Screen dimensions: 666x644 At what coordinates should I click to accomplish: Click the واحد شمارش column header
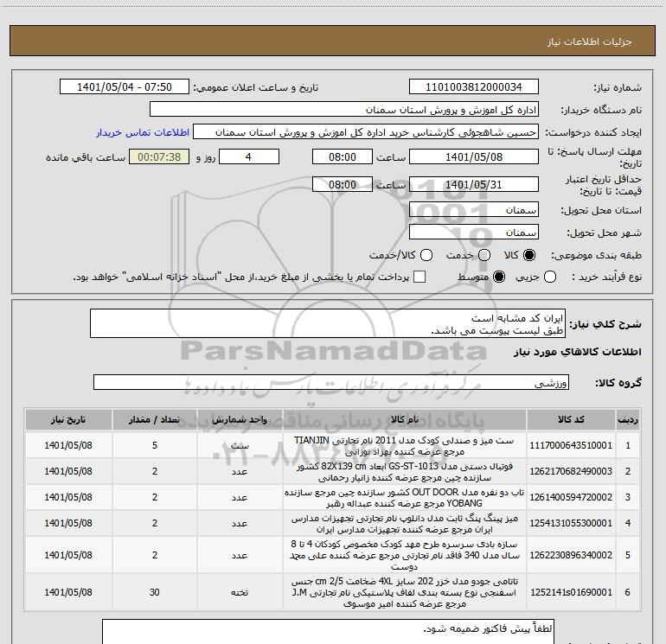(240, 420)
